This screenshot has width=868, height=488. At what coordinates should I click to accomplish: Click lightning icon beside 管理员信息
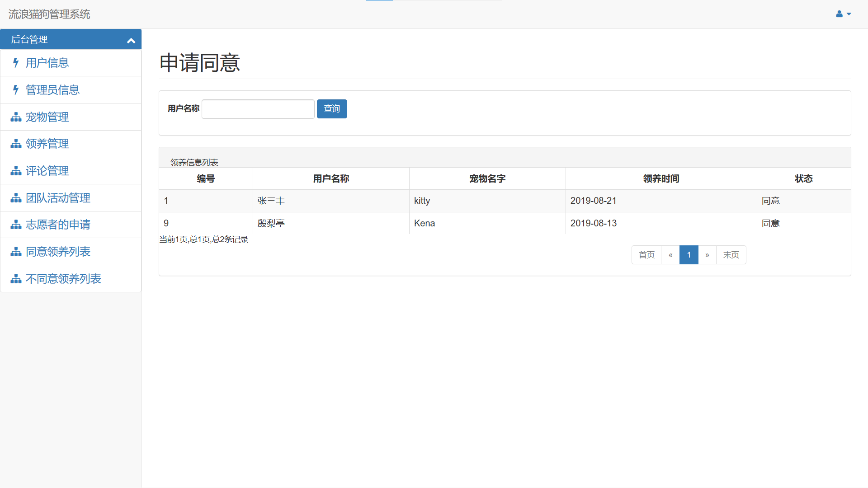coord(16,90)
